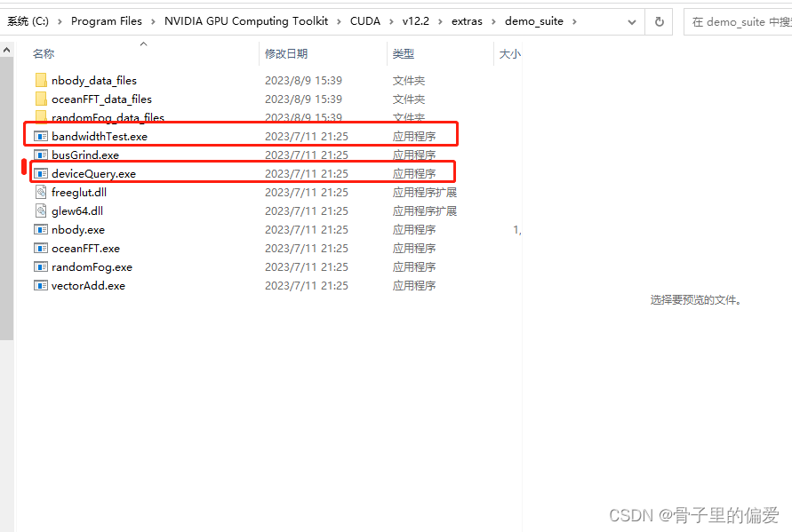792x532 pixels.
Task: Select the oceanFFT_data_files folder name
Action: pos(101,99)
